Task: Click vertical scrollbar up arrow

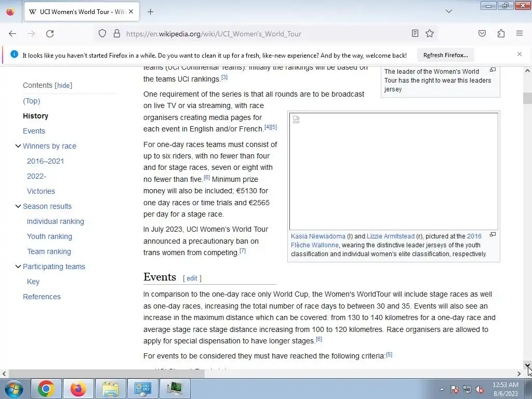Action: click(x=528, y=71)
